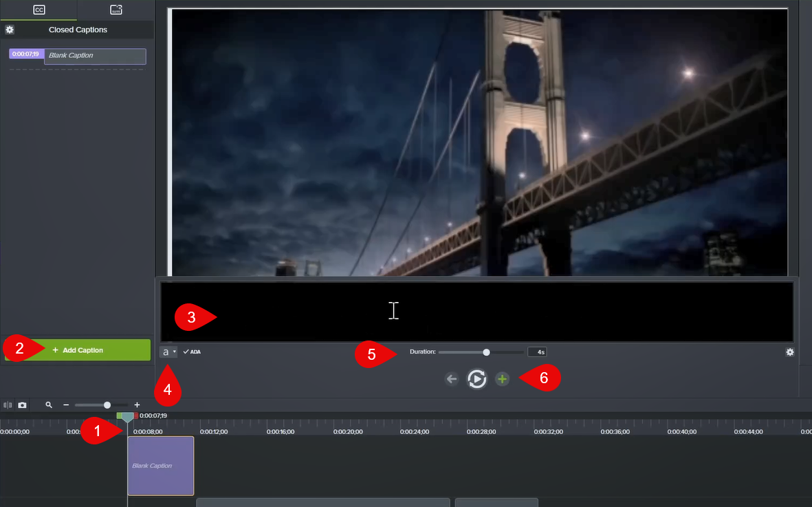The height and width of the screenshot is (507, 812).
Task: Open the font properties dropdown
Action: (x=168, y=352)
